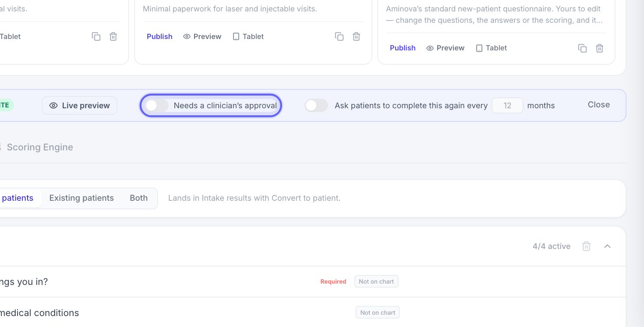Select the Both audience option
Image resolution: width=644 pixels, height=327 pixels.
point(138,198)
